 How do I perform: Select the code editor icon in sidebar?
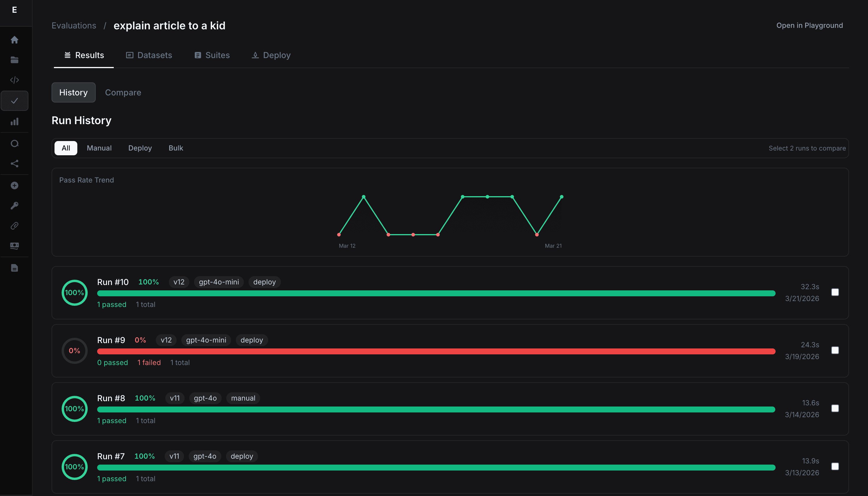coord(15,80)
